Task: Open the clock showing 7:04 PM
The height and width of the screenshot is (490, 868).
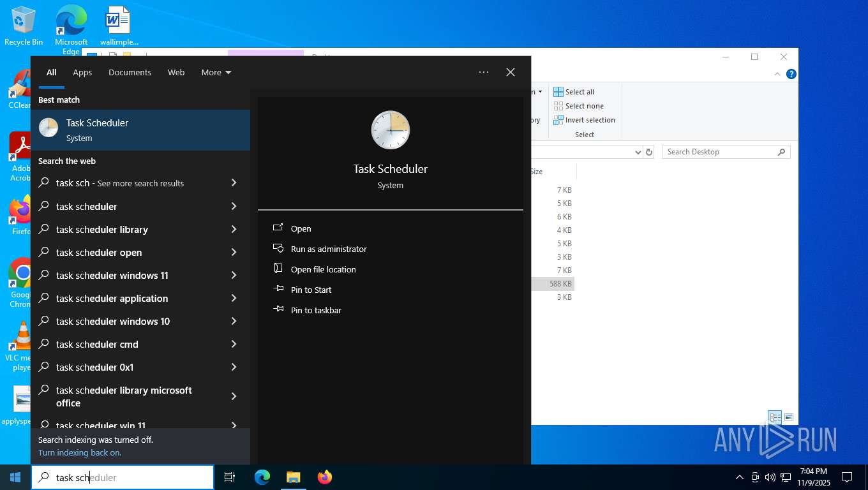Action: point(813,477)
